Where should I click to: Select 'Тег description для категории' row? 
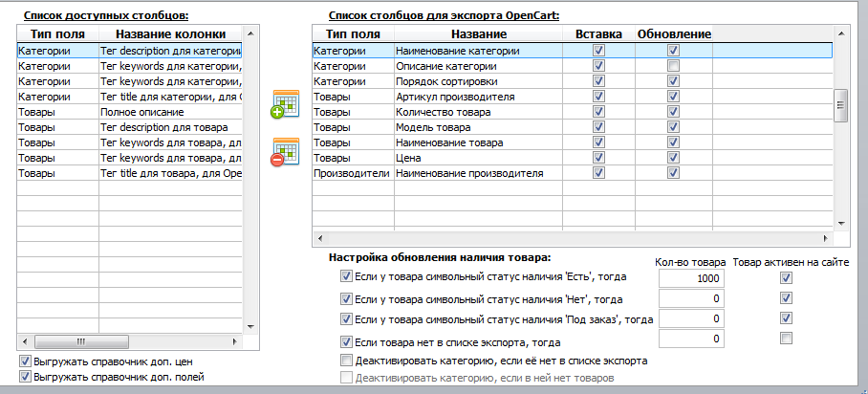point(130,51)
